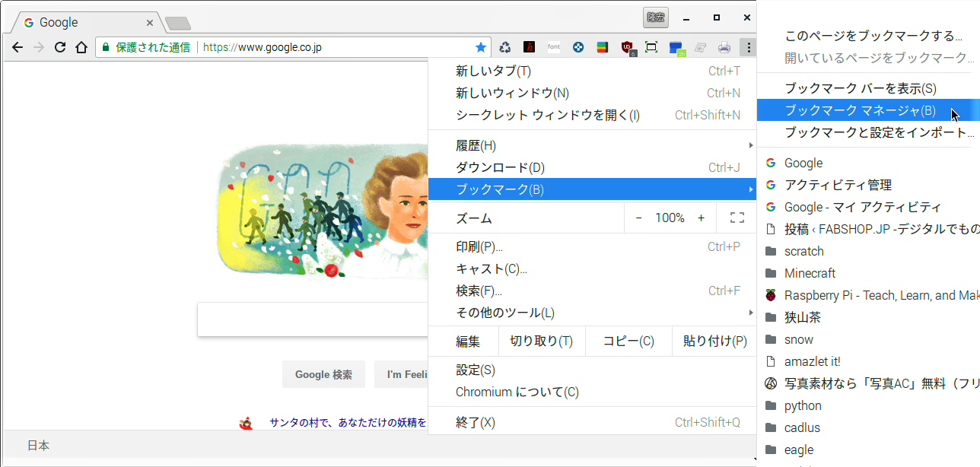Click 切り取り(T) in the edit row

pyautogui.click(x=541, y=342)
